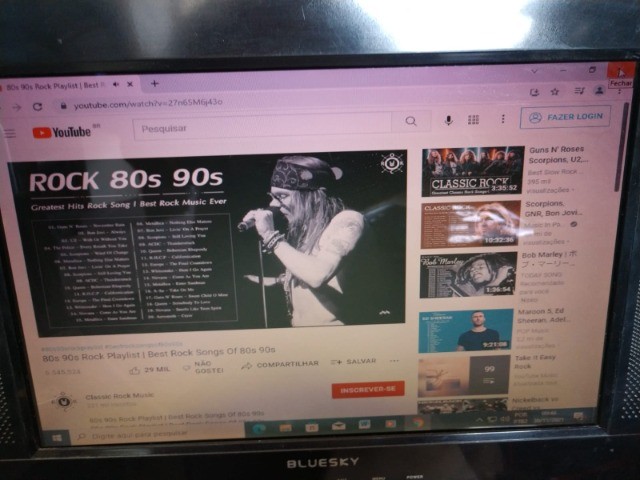The width and height of the screenshot is (640, 480).
Task: Mute the tab using the speaker icon
Action: click(116, 84)
